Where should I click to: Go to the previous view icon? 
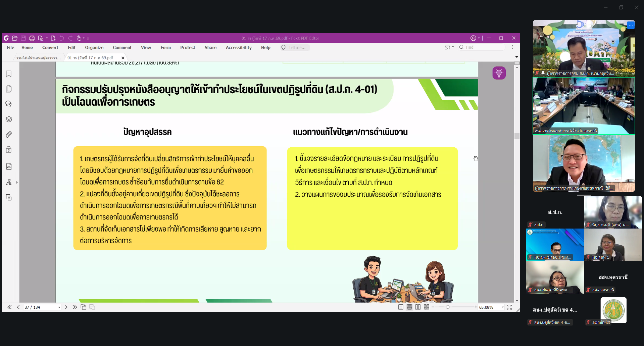[84, 307]
